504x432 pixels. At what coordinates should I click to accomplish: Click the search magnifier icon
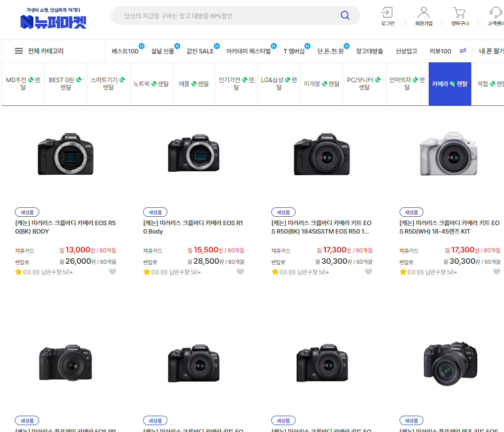345,15
